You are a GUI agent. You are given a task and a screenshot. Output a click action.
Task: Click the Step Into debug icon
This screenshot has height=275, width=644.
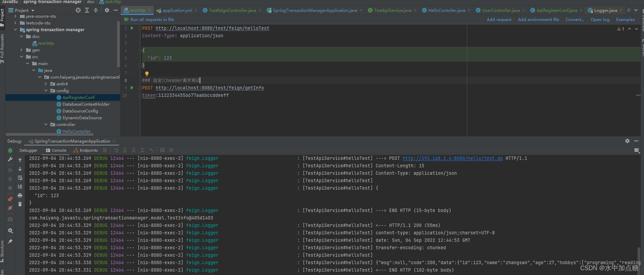click(x=125, y=150)
